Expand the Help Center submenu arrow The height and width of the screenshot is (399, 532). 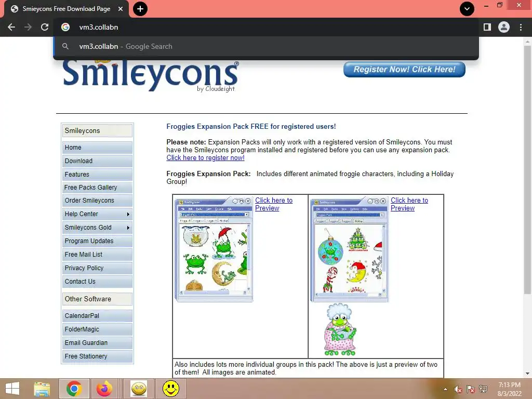pyautogui.click(x=128, y=214)
